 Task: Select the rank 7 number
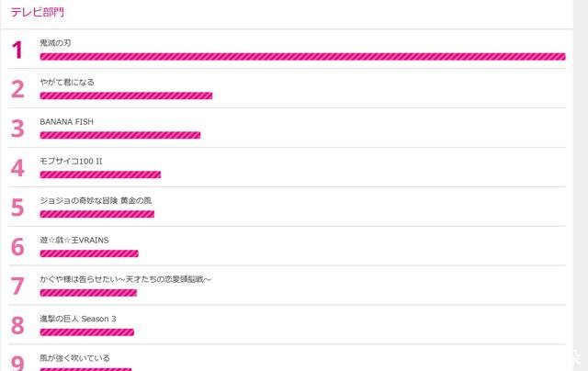click(x=17, y=287)
